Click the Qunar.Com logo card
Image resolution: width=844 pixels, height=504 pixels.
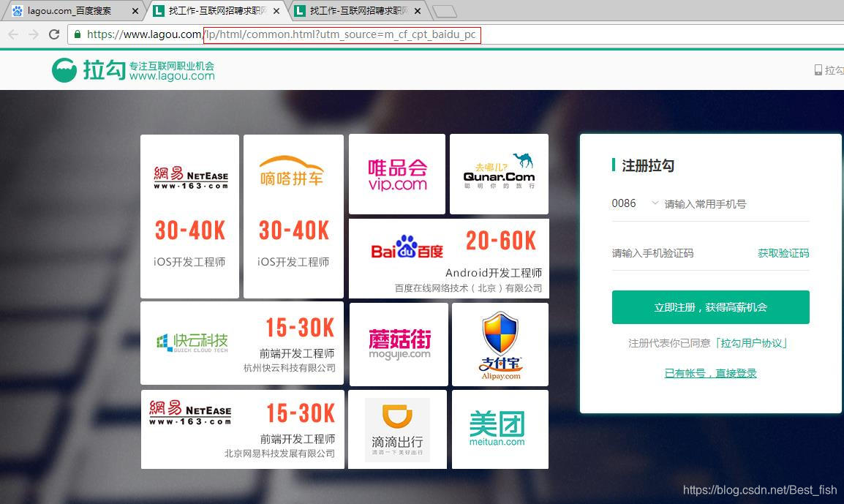click(499, 174)
